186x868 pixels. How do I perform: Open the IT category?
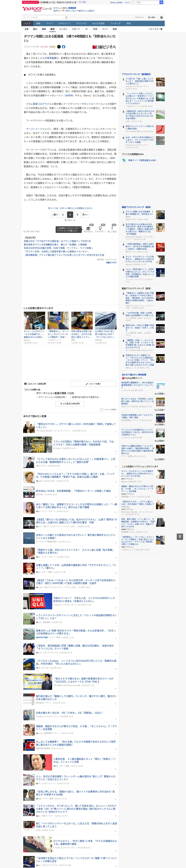[86, 29]
